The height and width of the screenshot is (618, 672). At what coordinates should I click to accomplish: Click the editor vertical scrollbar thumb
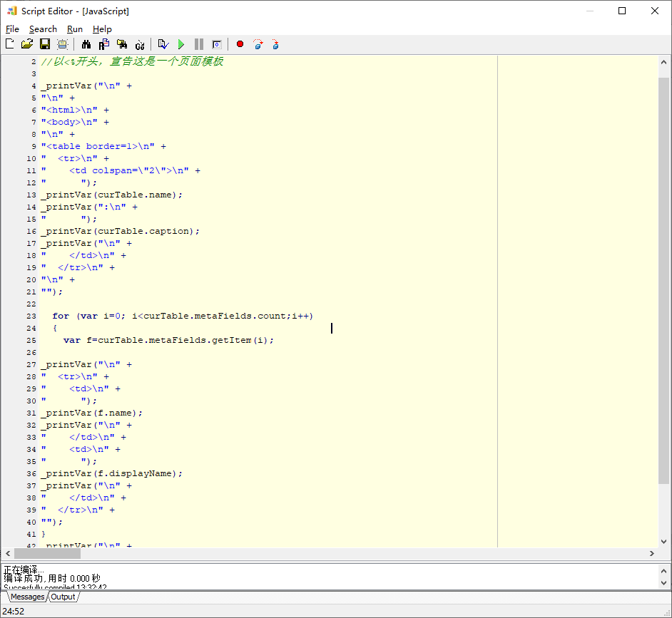[x=663, y=281]
